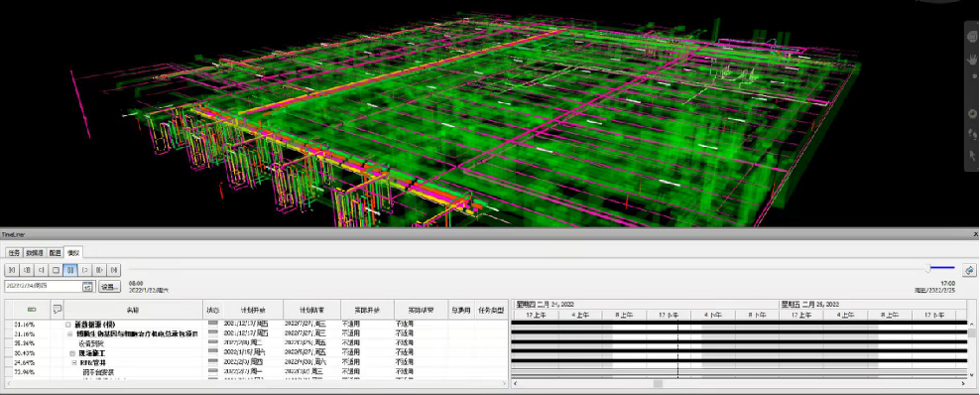980x395 pixels.
Task: Step simulation forward one interval
Action: (x=99, y=270)
